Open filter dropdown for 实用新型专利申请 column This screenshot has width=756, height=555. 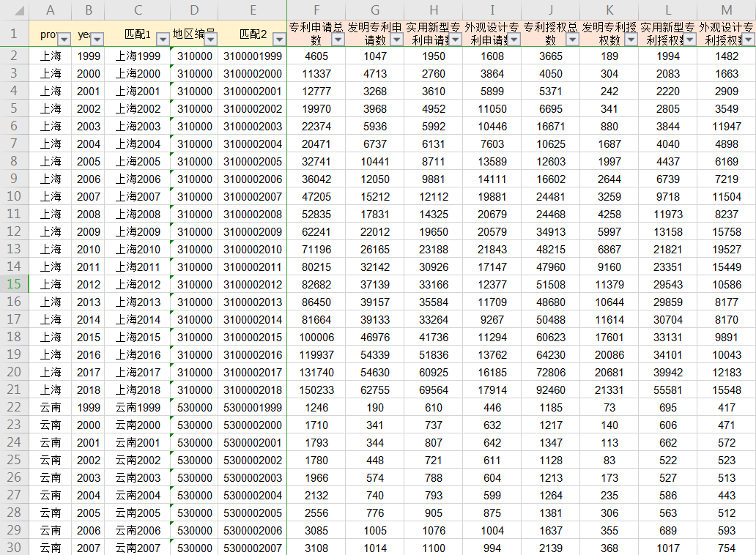456,40
